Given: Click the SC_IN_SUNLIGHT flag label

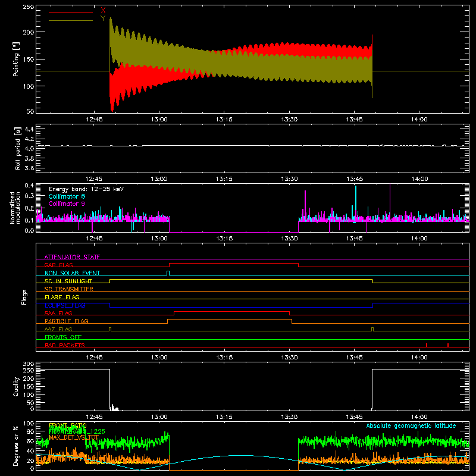Looking at the screenshot, I should click(x=68, y=281).
